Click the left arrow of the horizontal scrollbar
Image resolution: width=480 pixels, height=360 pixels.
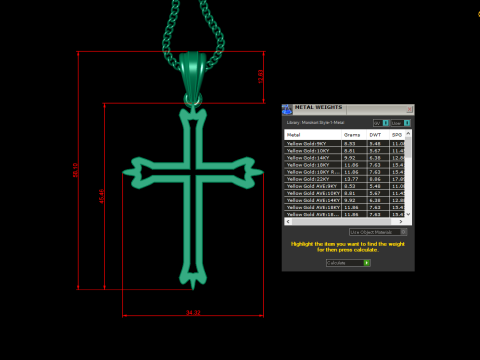(x=288, y=221)
